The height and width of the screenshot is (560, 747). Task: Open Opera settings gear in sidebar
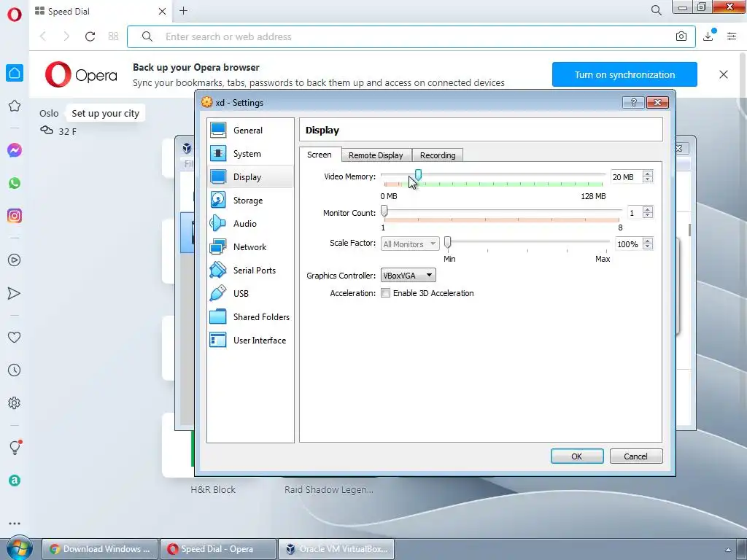pos(15,402)
